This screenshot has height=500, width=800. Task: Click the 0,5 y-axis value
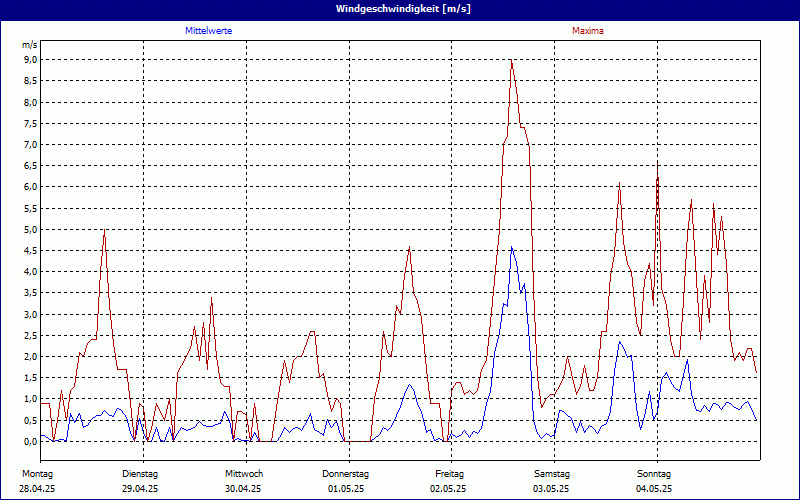30,420
